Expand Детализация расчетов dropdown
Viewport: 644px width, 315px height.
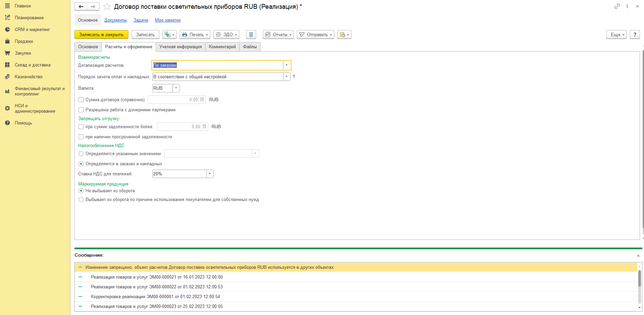286,65
